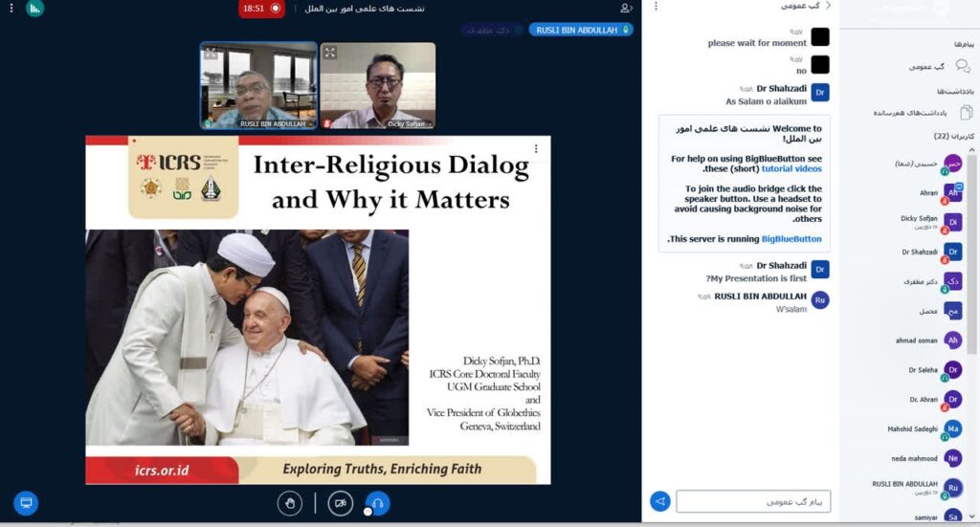Open the presentation slide options menu
Viewport: 980px width, 527px height.
point(536,148)
